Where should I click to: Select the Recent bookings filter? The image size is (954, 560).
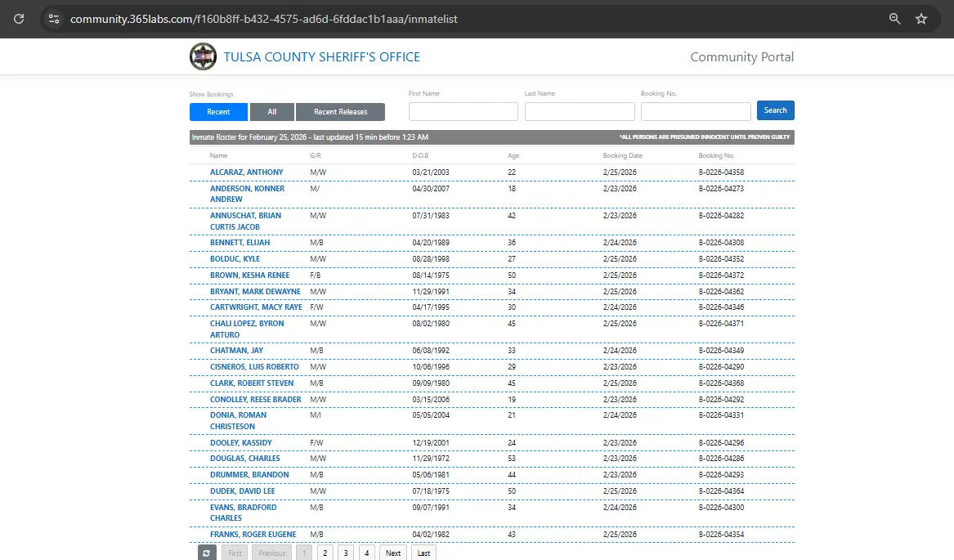pyautogui.click(x=218, y=112)
